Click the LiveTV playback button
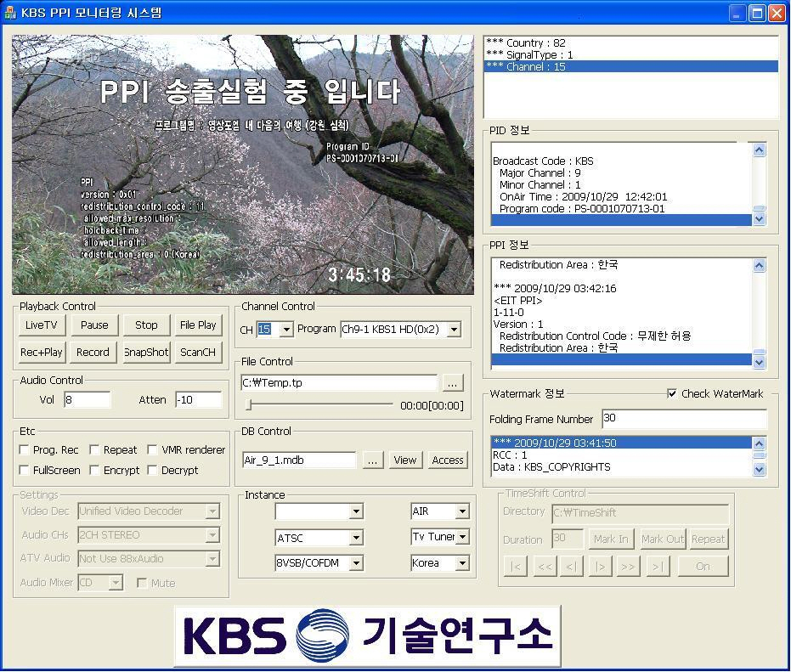The height and width of the screenshot is (672, 791). coord(41,325)
